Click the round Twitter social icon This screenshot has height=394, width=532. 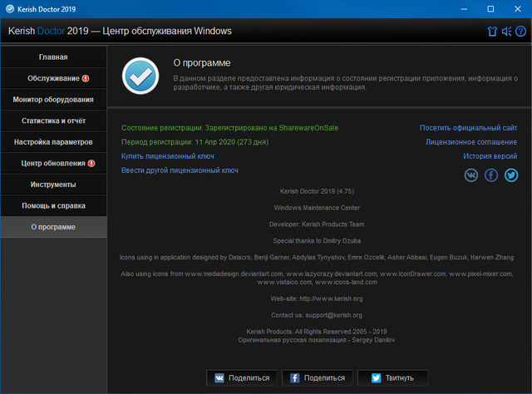coord(511,175)
